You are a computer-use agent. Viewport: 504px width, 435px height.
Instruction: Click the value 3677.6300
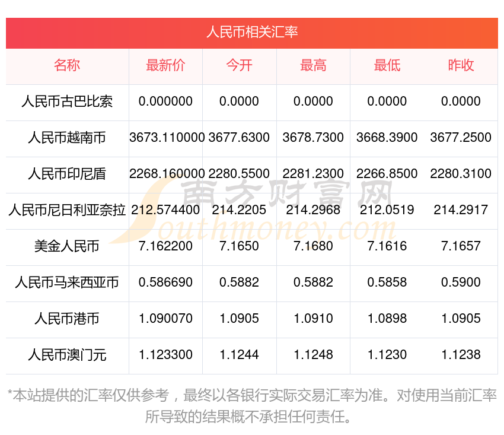[239, 138]
